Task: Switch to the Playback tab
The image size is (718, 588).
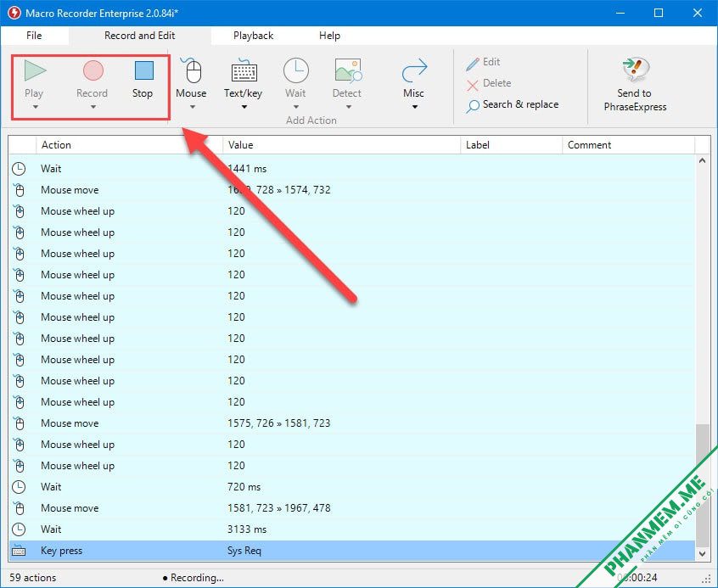Action: [253, 36]
